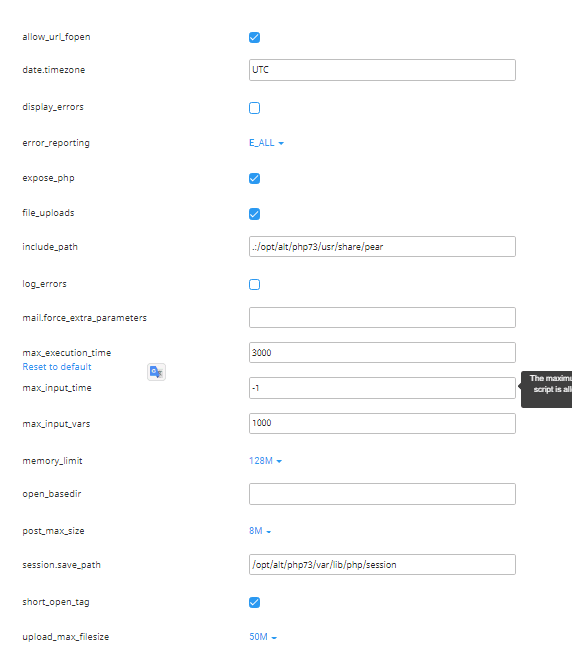Open the error_reporting E_ALL dropdown
This screenshot has width=572, height=648.
click(267, 143)
